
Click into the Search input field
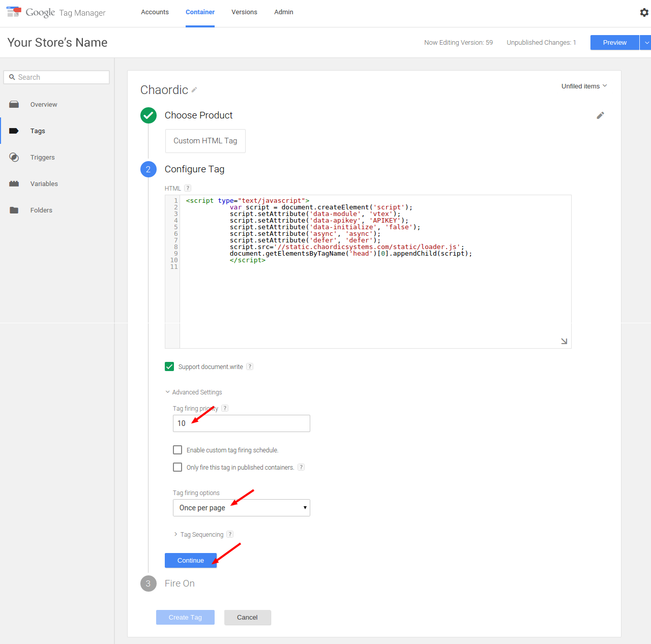point(56,77)
